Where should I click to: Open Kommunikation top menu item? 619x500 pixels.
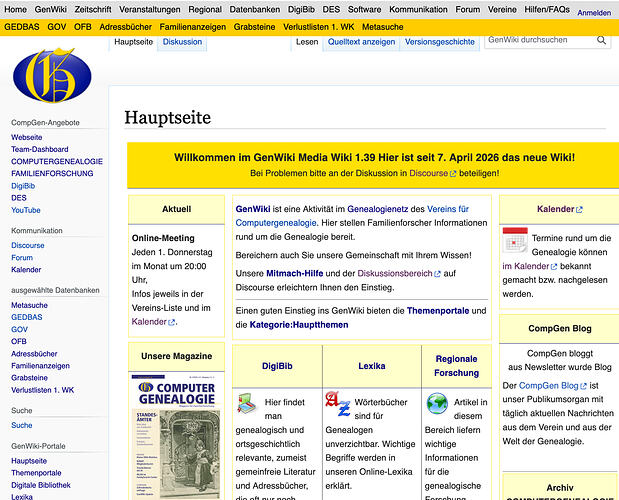(x=418, y=9)
